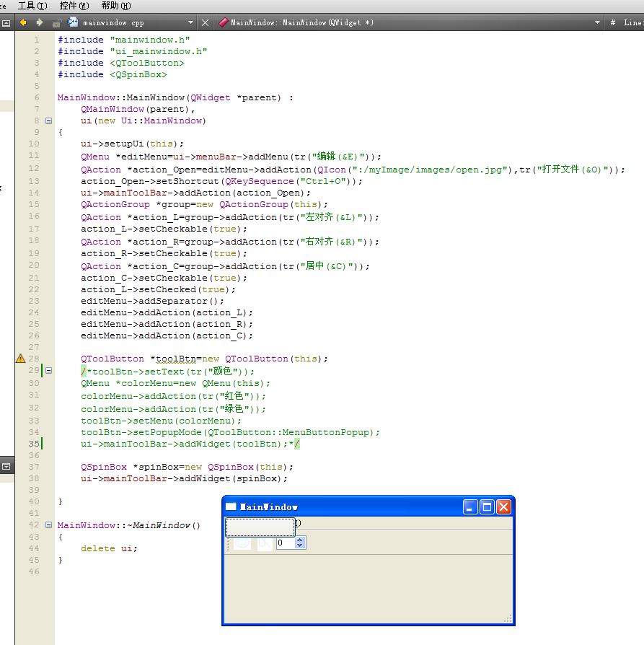Click the C++ file icon beside mainwindow.cpp
The height and width of the screenshot is (645, 644).
pyautogui.click(x=73, y=22)
